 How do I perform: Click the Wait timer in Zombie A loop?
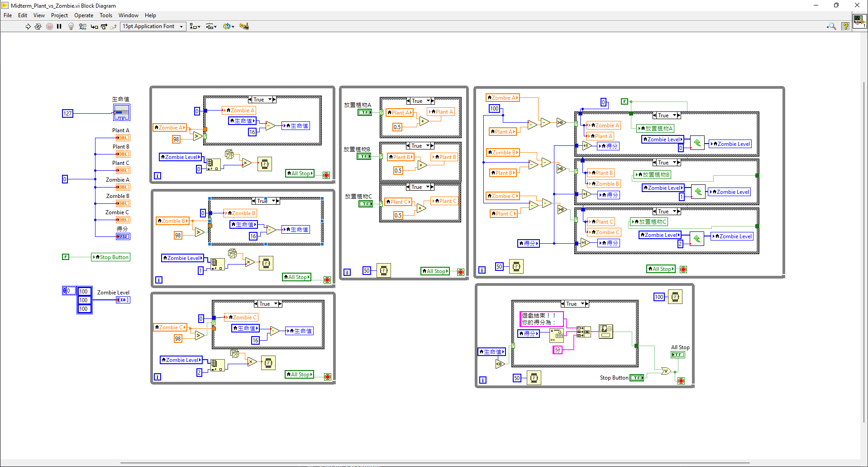point(265,164)
